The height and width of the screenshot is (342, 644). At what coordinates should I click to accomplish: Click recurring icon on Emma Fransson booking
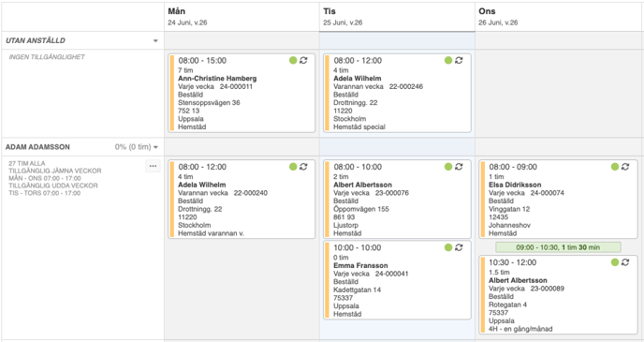[x=459, y=247]
